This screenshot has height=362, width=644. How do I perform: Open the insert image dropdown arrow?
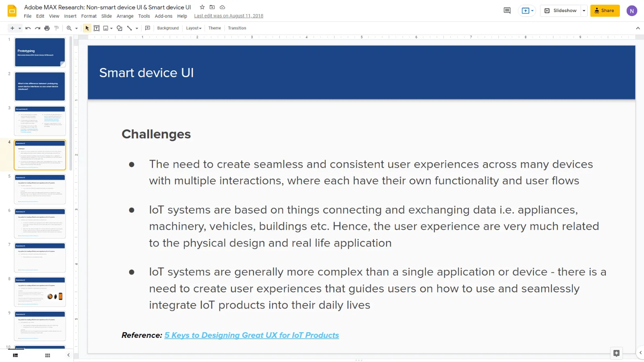coord(111,28)
